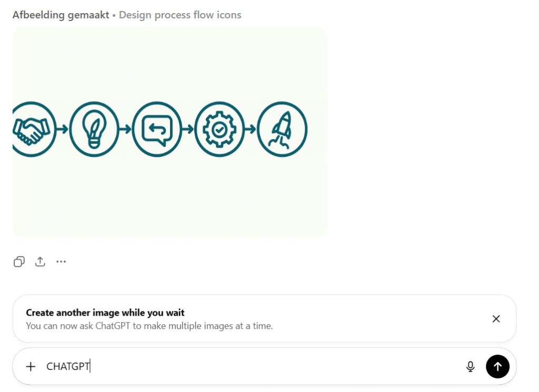
Task: Dismiss the 'Create another image' notification
Action: (496, 319)
